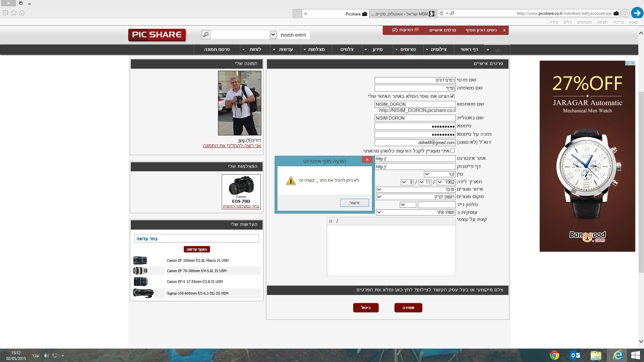This screenshot has height=362, width=644.
Task: Click the Bold formatting icon in editor
Action: tap(330, 221)
